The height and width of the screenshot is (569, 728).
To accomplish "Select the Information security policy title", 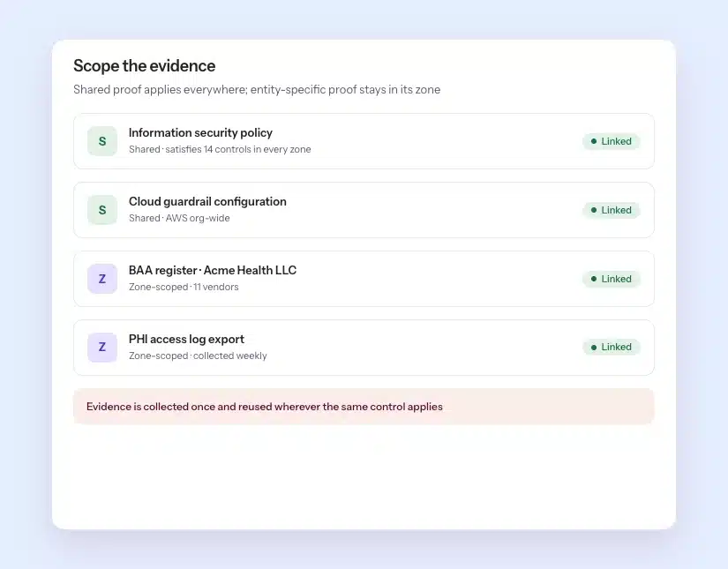I will click(x=200, y=132).
